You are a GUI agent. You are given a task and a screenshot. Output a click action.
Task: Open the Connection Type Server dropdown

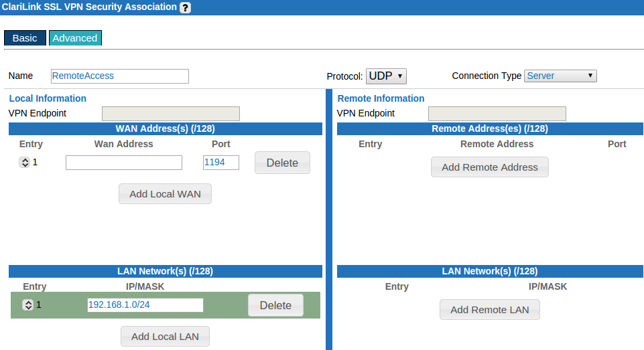(560, 76)
